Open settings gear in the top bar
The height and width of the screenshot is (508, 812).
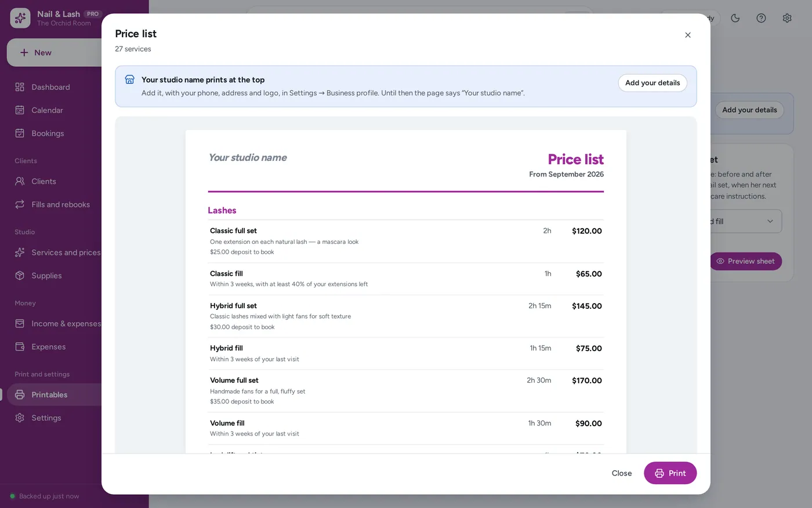(787, 18)
